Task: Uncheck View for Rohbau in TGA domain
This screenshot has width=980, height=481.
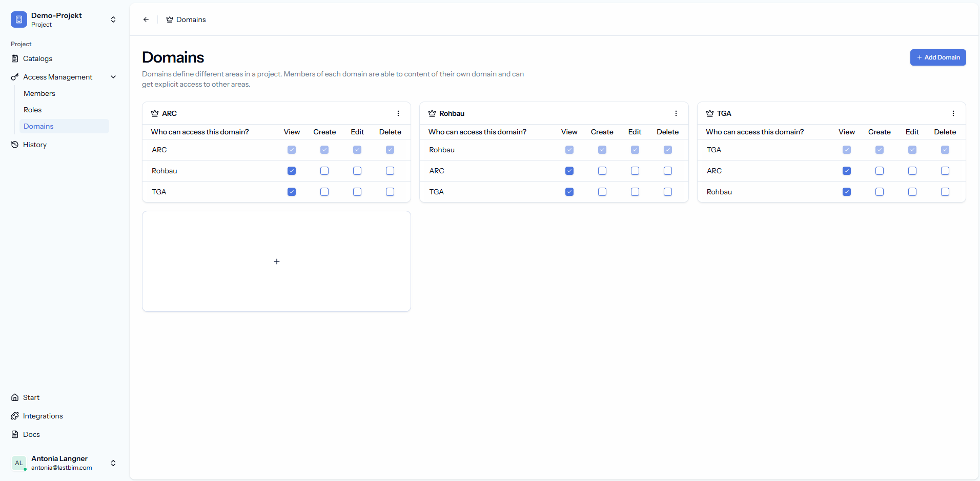Action: pos(847,192)
